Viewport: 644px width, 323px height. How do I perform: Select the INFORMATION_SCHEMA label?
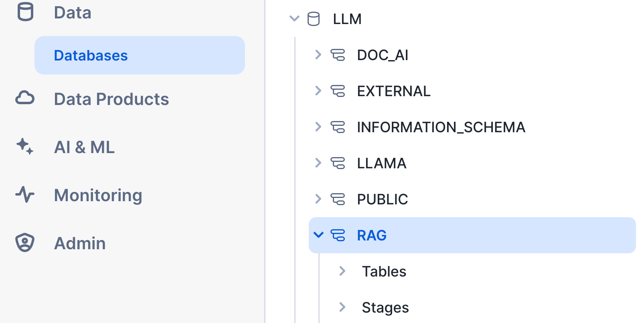tap(441, 127)
